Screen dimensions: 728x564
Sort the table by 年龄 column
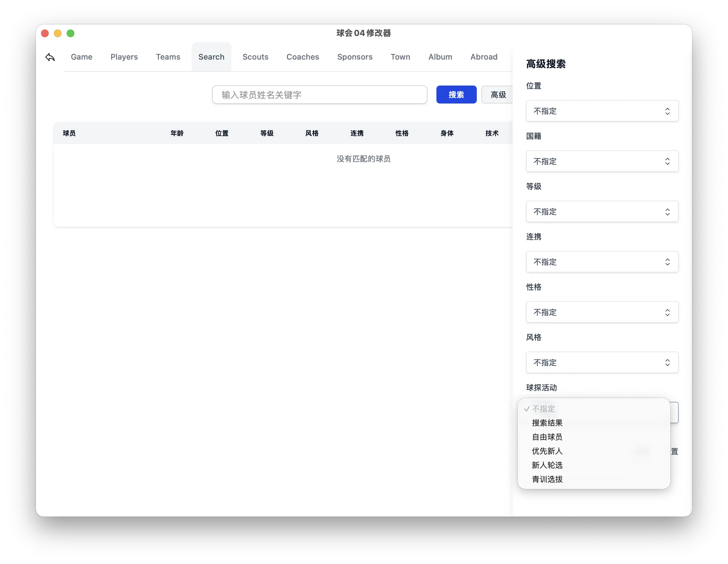point(177,133)
